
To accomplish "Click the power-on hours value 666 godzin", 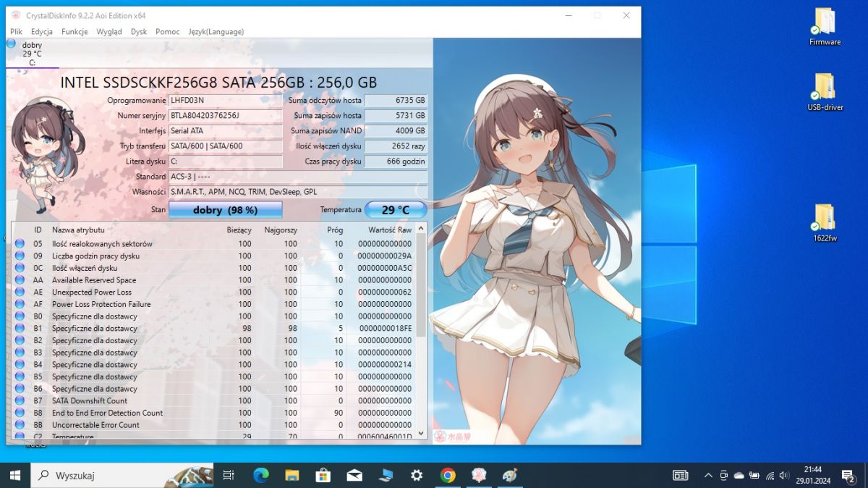I will click(396, 161).
